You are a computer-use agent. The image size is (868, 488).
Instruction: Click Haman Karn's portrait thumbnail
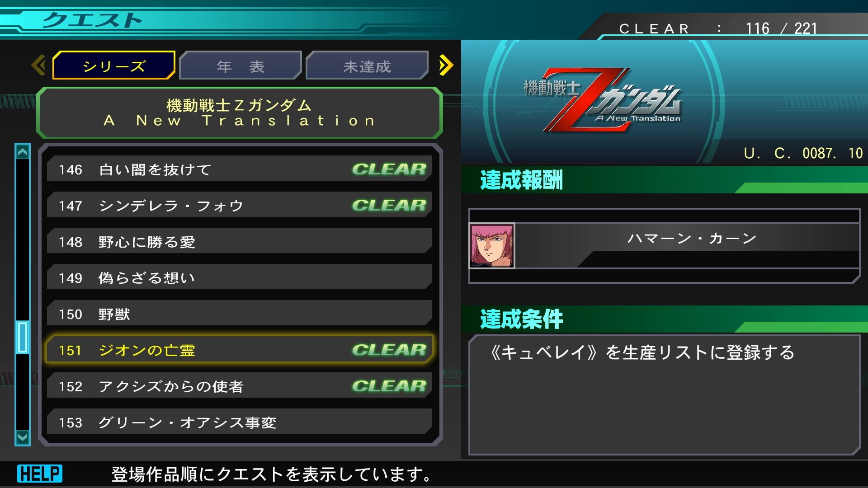[492, 246]
